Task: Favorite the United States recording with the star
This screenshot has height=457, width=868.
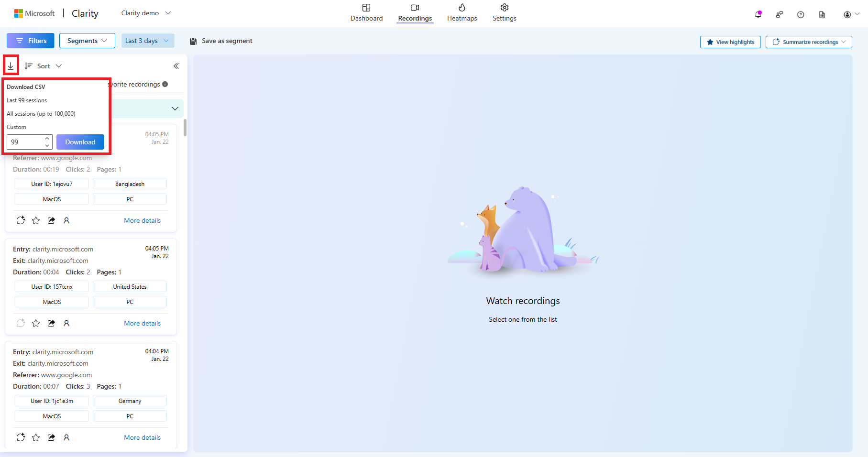Action: [x=36, y=323]
